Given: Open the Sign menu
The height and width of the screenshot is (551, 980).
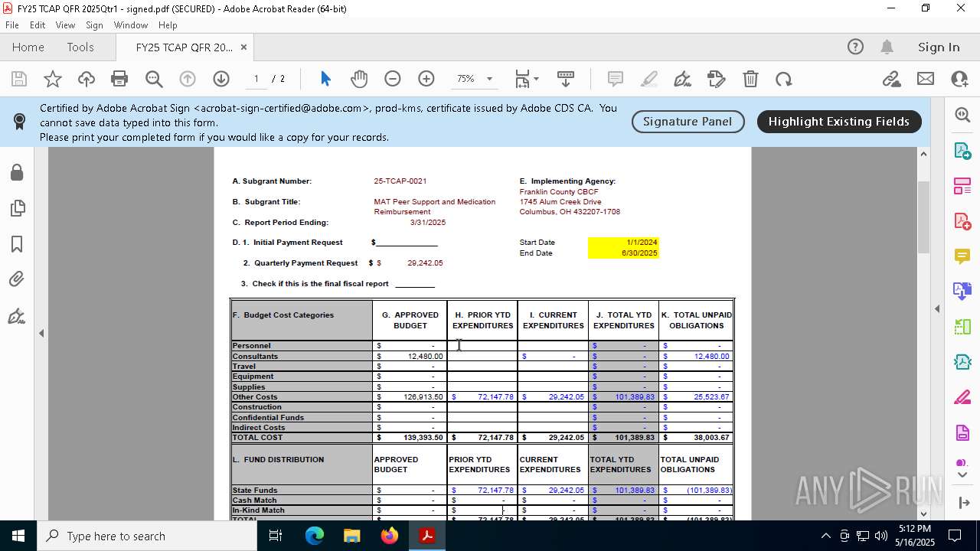Looking at the screenshot, I should pyautogui.click(x=94, y=25).
